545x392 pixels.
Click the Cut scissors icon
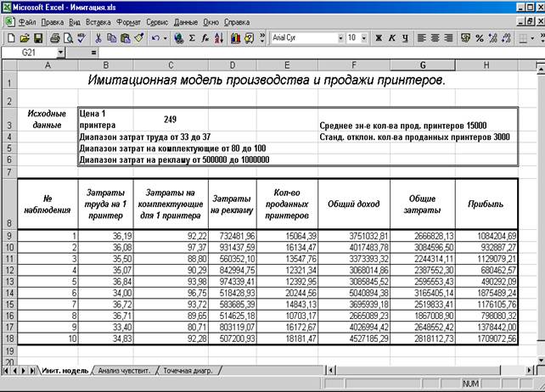tap(98, 38)
